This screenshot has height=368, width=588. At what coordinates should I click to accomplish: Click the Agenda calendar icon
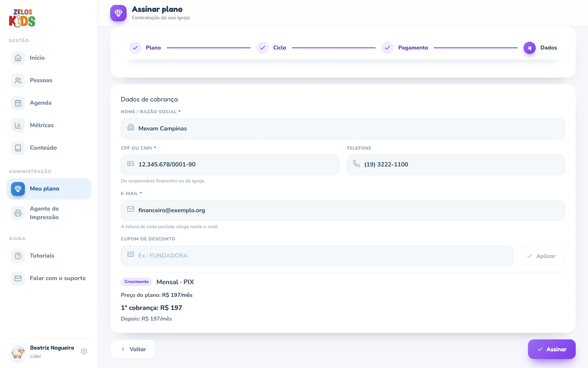click(18, 103)
